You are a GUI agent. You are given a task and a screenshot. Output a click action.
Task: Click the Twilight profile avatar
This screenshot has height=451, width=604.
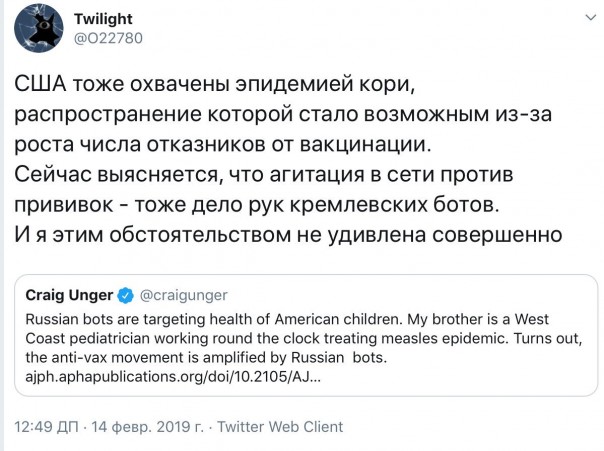coord(40,32)
